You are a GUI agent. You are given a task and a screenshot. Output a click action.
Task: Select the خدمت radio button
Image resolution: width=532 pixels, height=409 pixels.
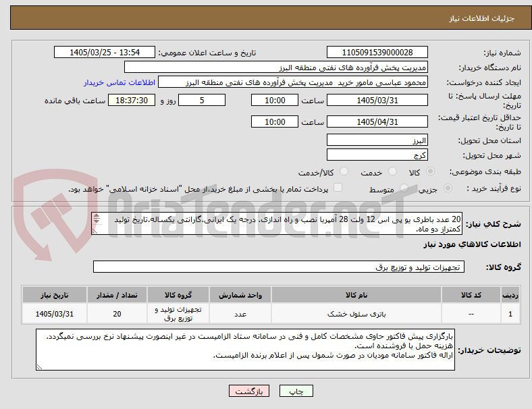click(x=392, y=171)
